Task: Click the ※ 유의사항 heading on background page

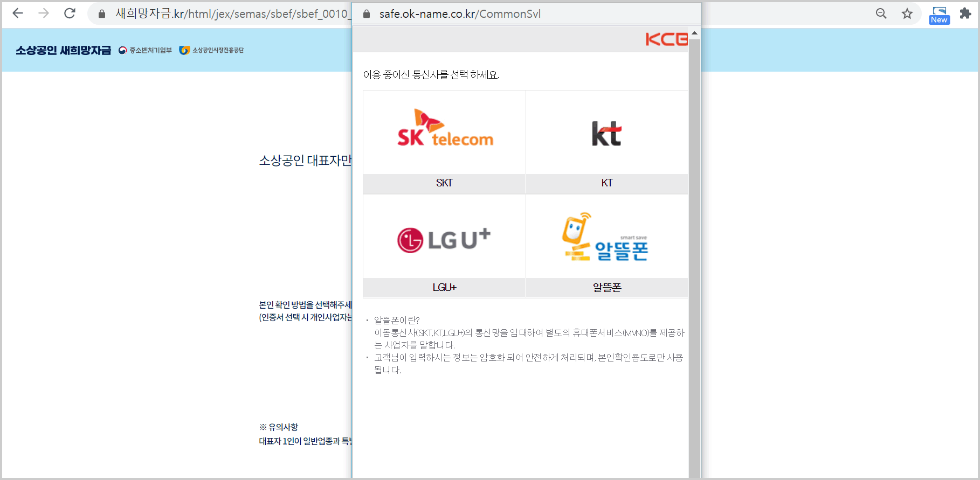Action: coord(279,427)
